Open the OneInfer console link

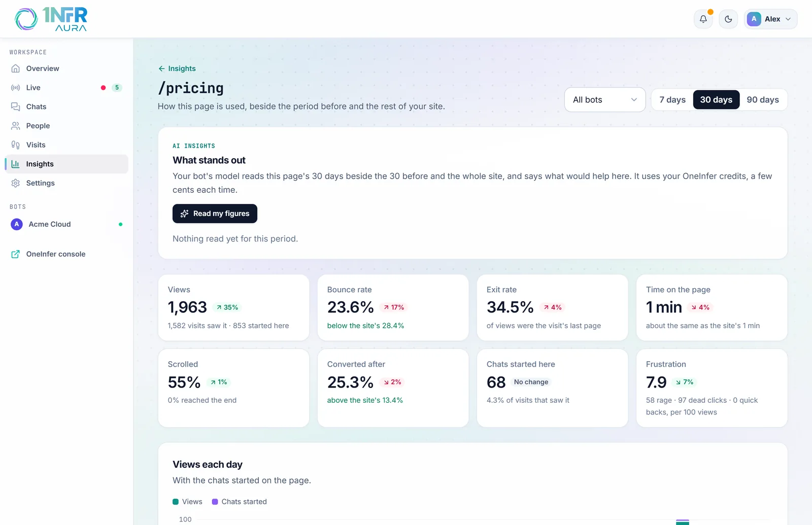click(66, 254)
